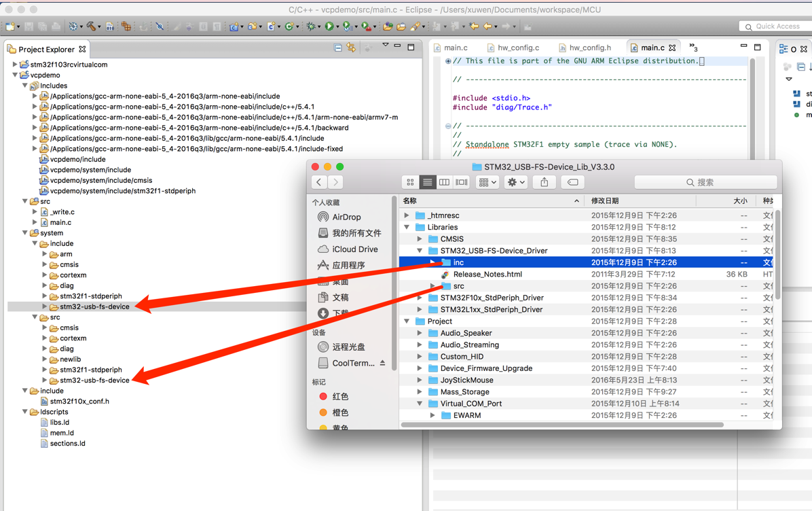This screenshot has height=511, width=812.
Task: Show hidden editor tabs overflow list
Action: [x=693, y=48]
